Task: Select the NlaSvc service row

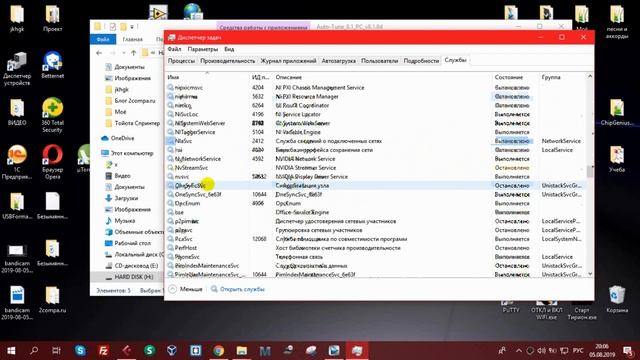Action: (x=376, y=141)
